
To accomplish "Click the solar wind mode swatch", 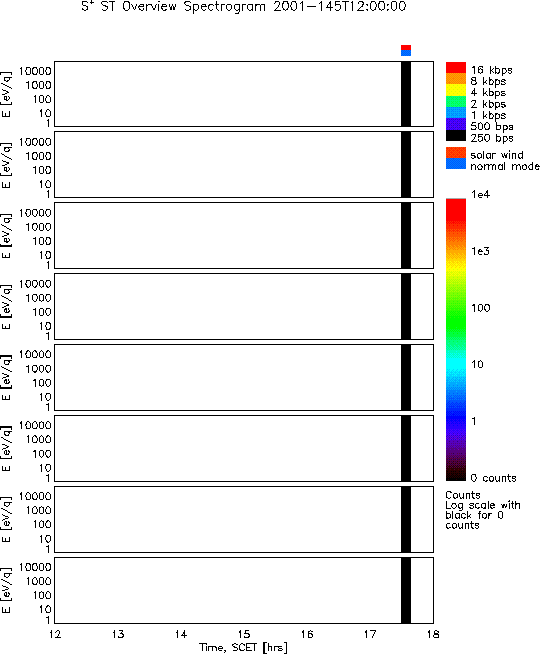I will coord(456,152).
